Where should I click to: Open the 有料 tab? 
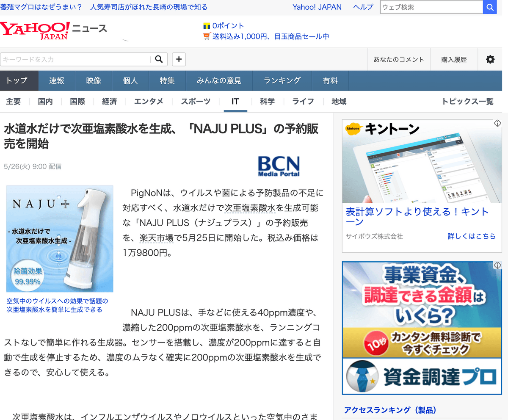[x=330, y=80]
